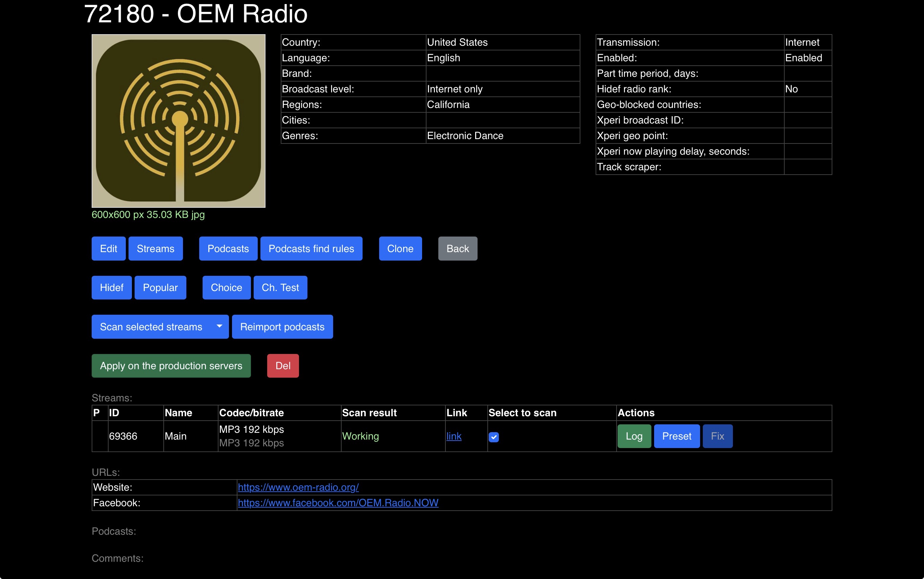The height and width of the screenshot is (579, 924).
Task: Apply on the production servers
Action: (171, 366)
